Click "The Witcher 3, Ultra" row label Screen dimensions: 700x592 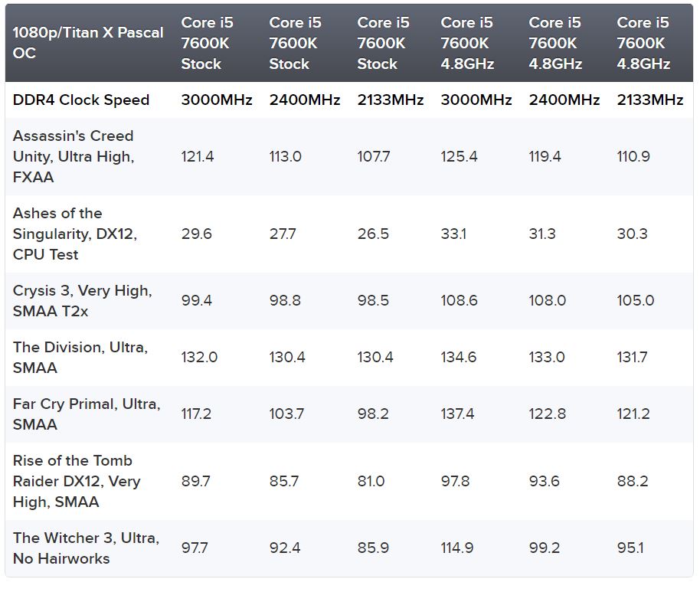[x=86, y=548]
